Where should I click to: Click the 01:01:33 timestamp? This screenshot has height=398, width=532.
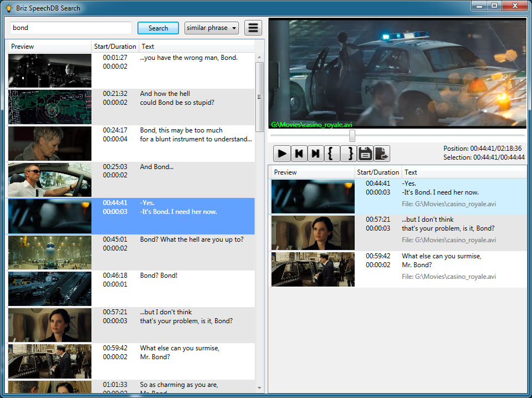115,385
